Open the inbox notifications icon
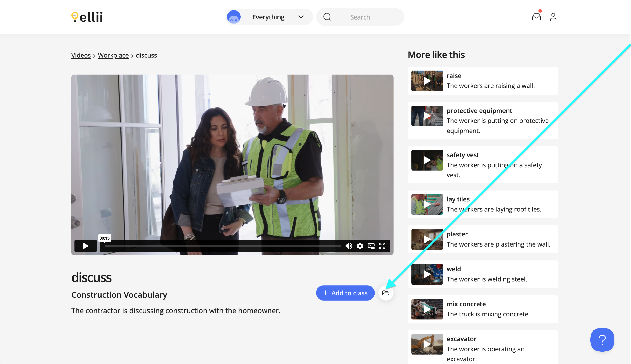The height and width of the screenshot is (364, 631). coord(536,17)
